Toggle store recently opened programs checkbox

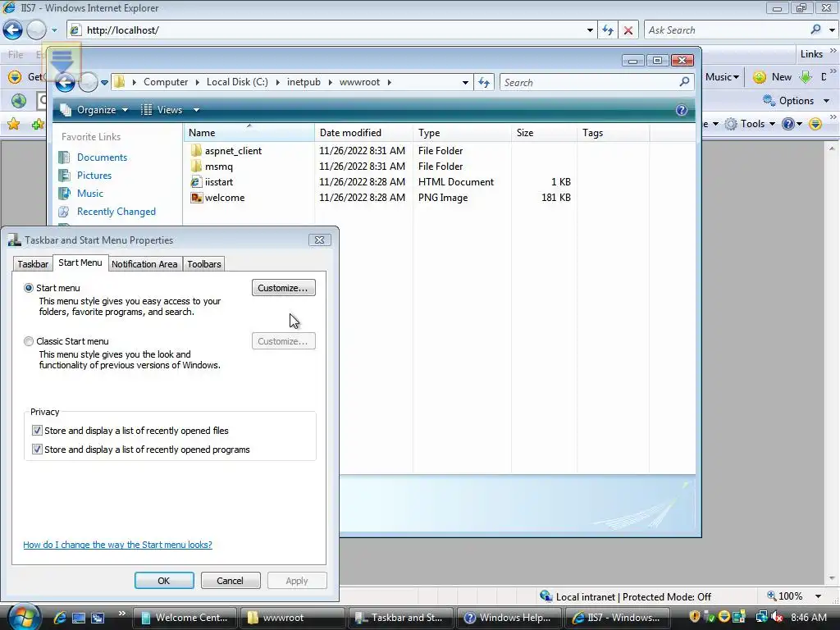[37, 449]
